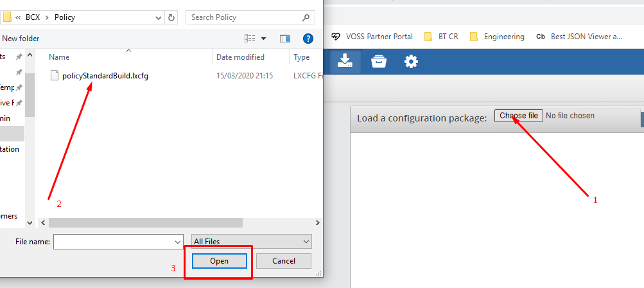Select the policyStandardBuild.lxcfg file
This screenshot has height=288, width=644.
pyautogui.click(x=105, y=76)
